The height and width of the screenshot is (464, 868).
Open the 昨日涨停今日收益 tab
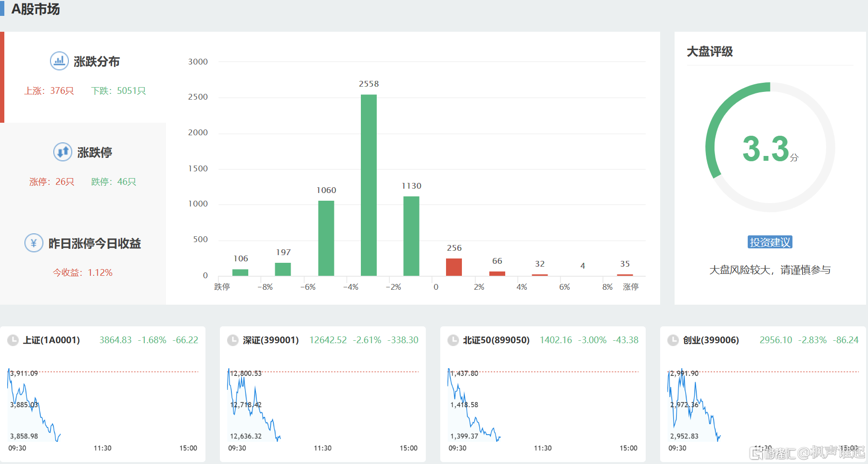[94, 244]
